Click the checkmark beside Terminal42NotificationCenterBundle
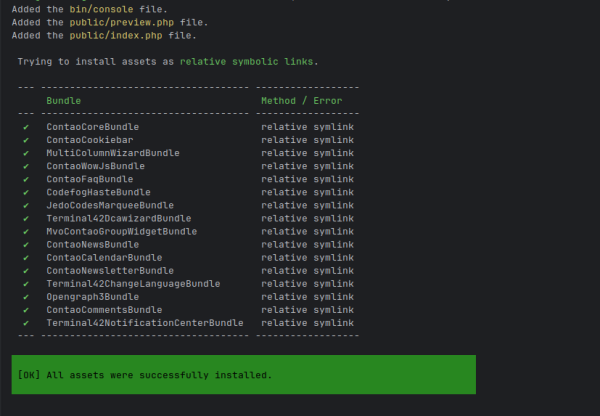Image resolution: width=600 pixels, height=416 pixels. (26, 323)
